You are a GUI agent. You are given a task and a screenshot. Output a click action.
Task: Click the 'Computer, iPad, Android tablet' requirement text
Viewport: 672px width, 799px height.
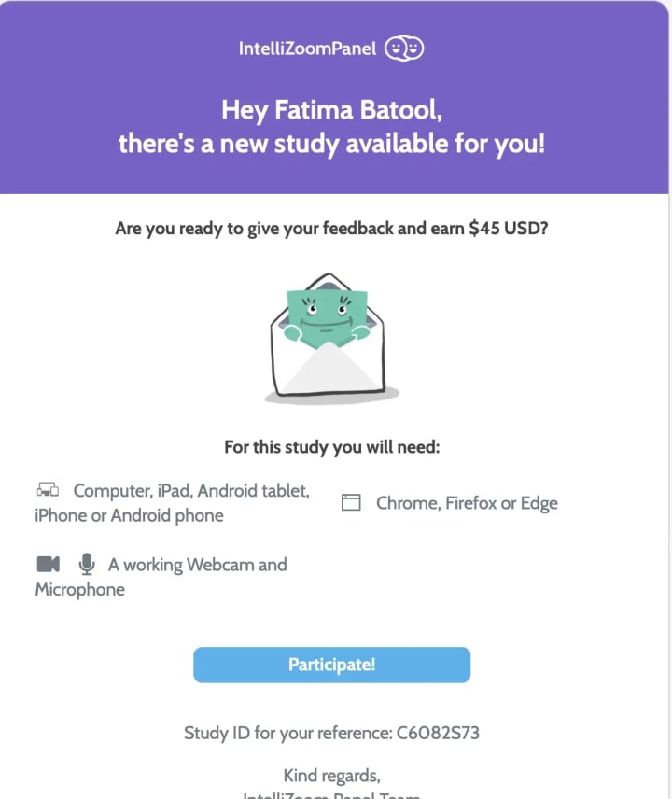point(191,490)
